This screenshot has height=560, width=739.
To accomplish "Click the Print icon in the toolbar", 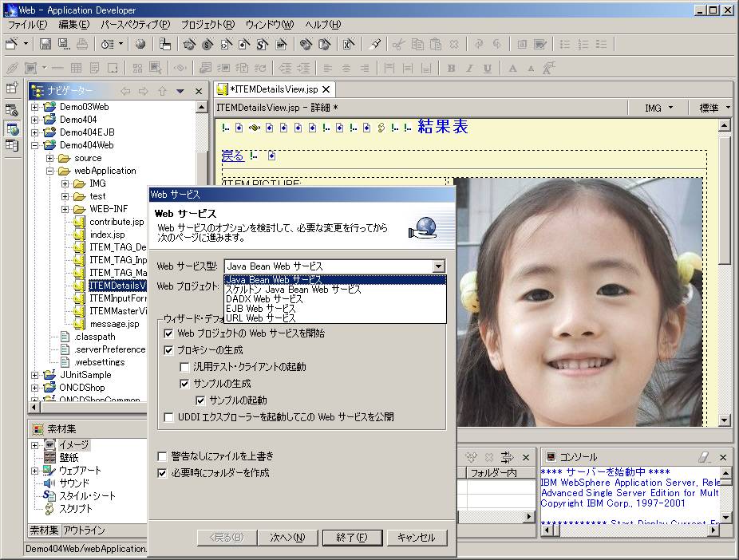I will coord(84,44).
